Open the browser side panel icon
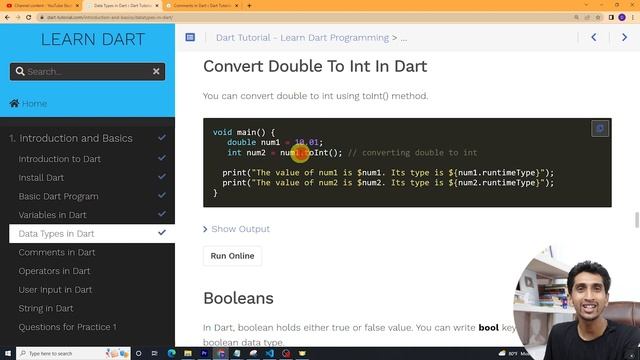 (x=611, y=18)
